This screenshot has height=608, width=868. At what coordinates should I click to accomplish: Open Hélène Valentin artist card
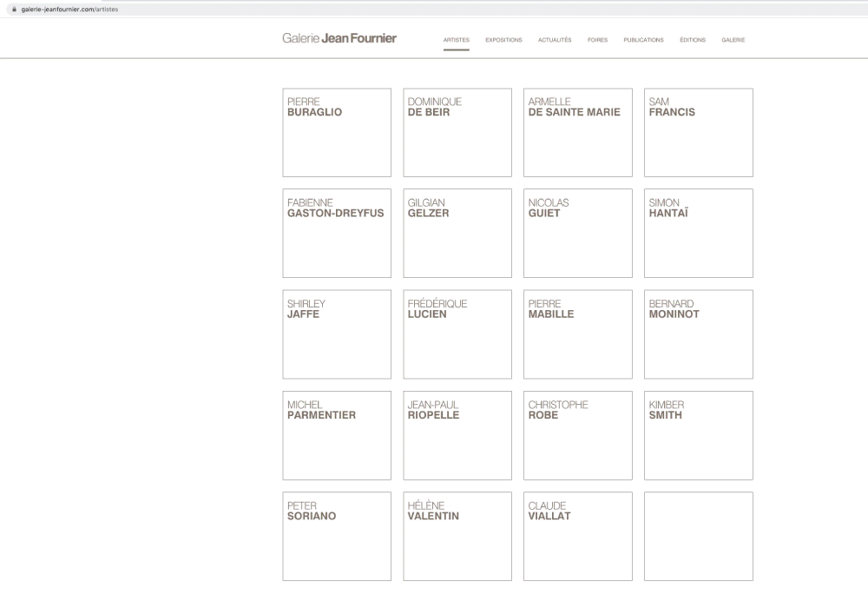(457, 536)
